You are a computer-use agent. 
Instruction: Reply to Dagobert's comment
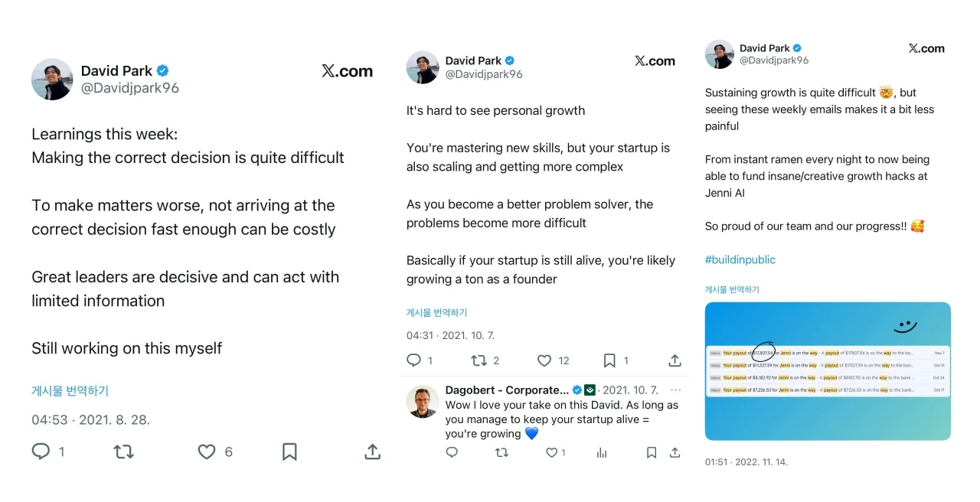coord(452,453)
